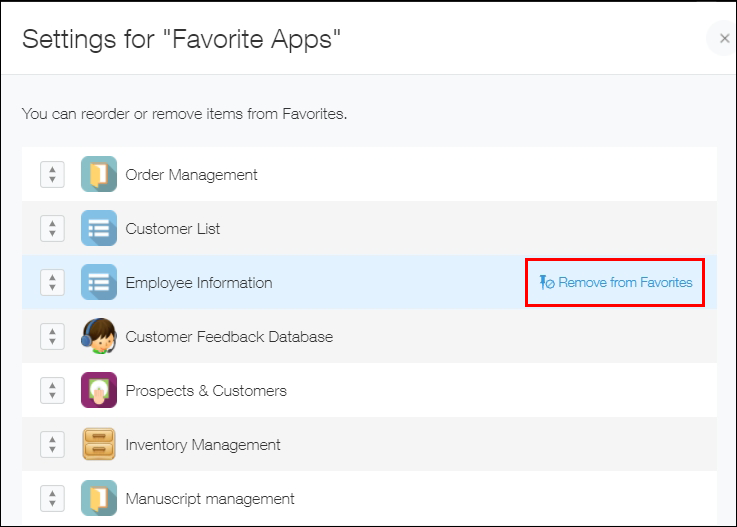Click reorder handle for Prospects & Customers

52,391
